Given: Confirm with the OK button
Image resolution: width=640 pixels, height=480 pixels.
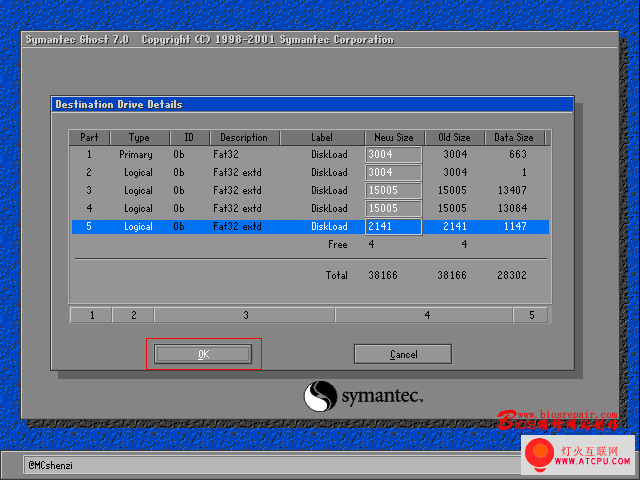Looking at the screenshot, I should click(203, 354).
